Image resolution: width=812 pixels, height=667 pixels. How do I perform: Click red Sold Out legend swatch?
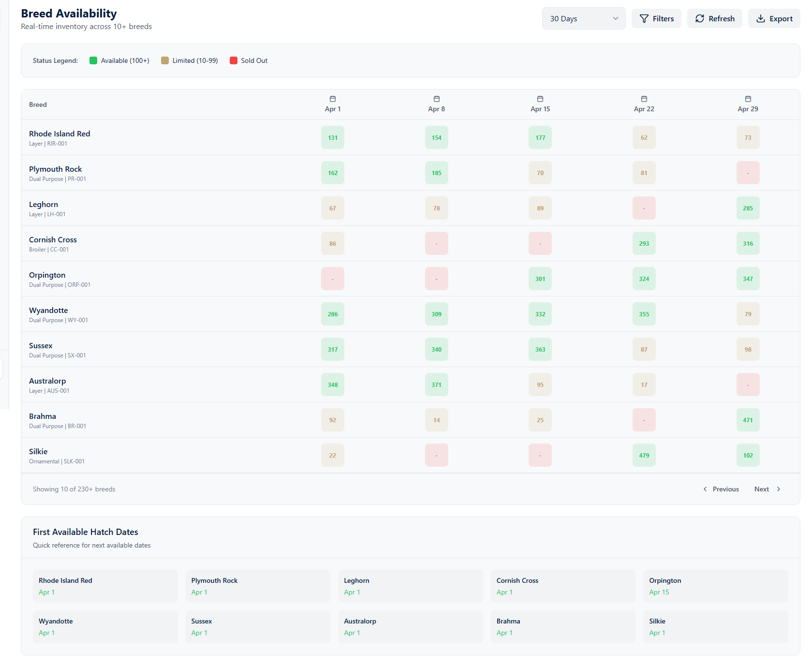click(234, 60)
